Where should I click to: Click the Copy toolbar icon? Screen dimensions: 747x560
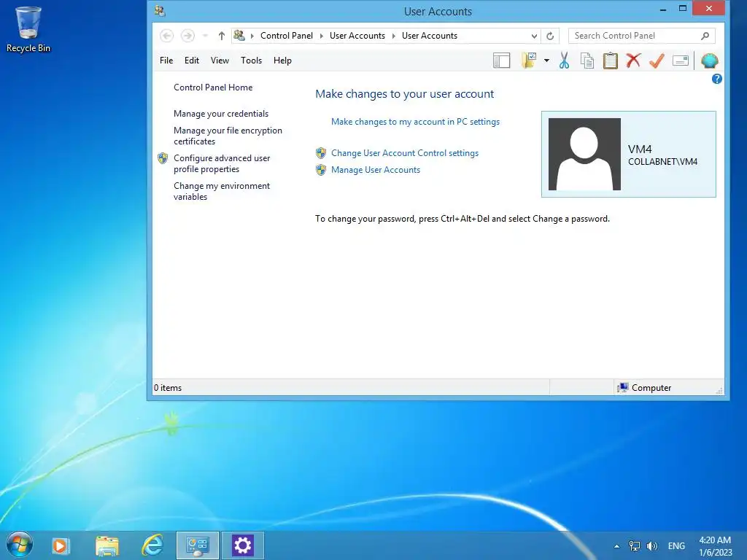click(587, 61)
